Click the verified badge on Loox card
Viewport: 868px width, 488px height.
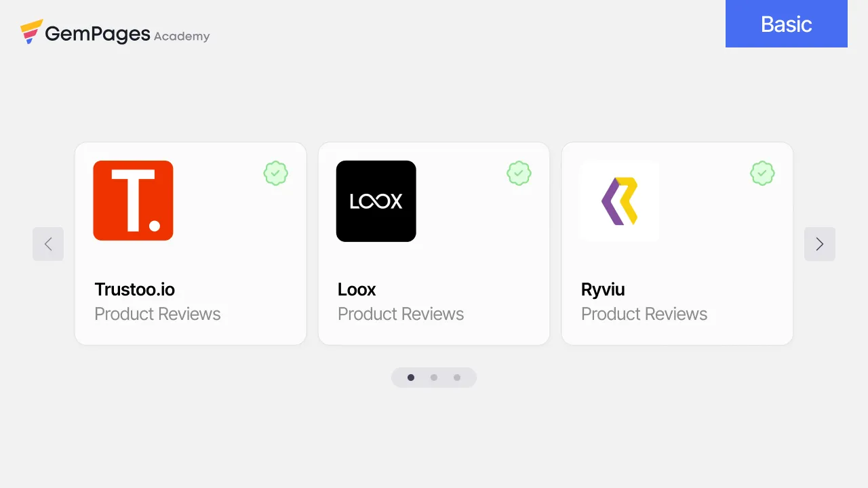[519, 173]
